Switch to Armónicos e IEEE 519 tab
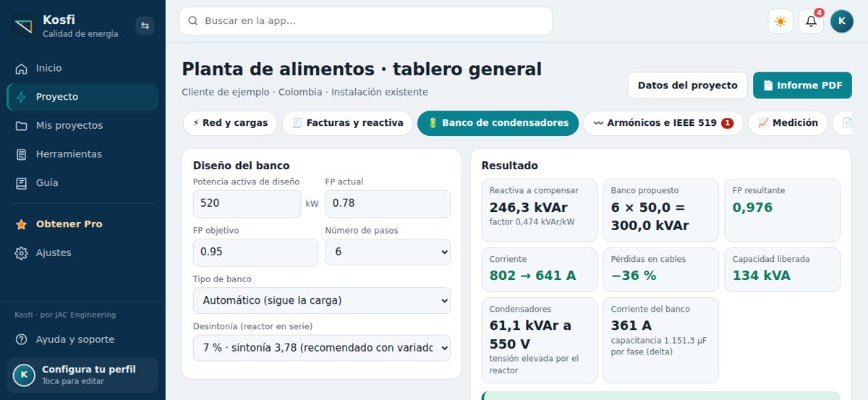 (663, 123)
